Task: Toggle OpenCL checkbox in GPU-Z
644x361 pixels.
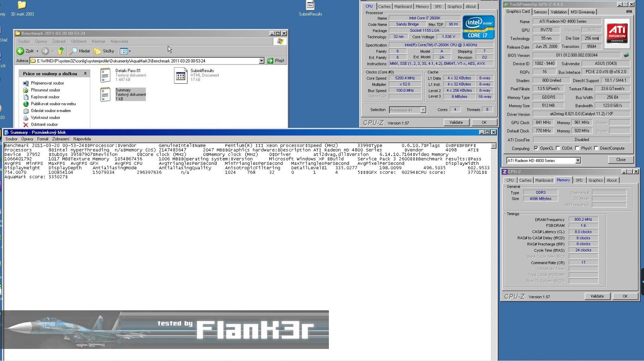Action: click(x=536, y=148)
